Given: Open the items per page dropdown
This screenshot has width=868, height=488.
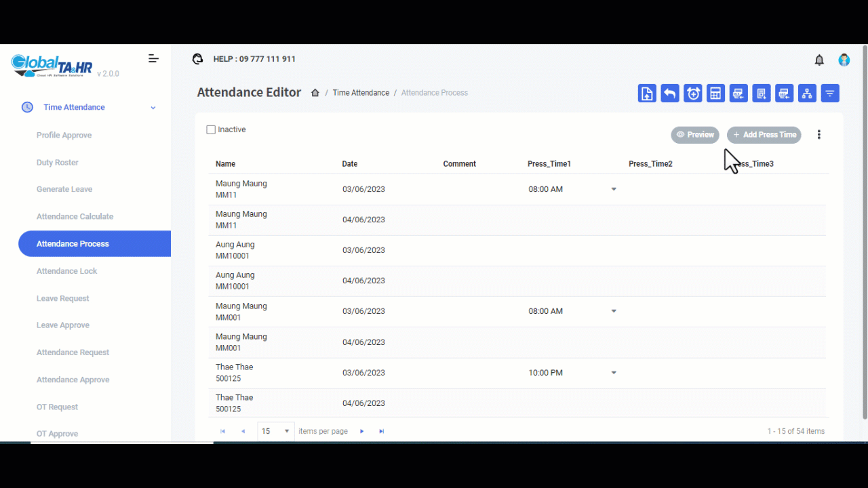Looking at the screenshot, I should (x=276, y=431).
